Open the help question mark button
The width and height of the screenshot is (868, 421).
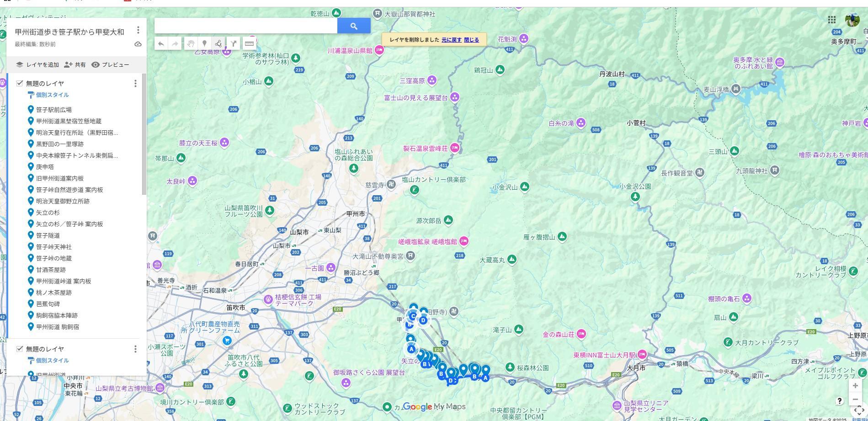pyautogui.click(x=839, y=401)
